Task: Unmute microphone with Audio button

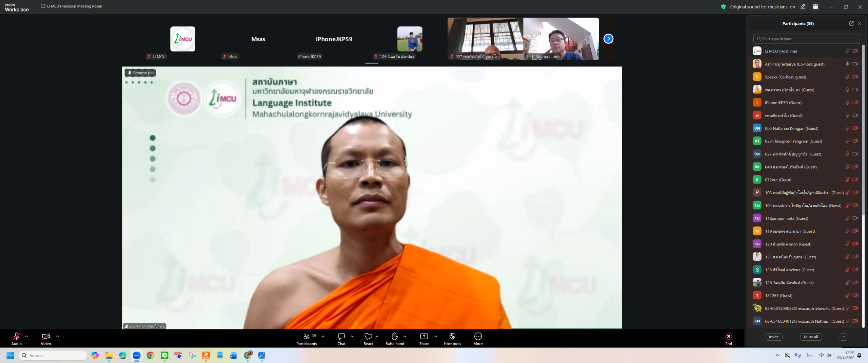Action: pos(16,339)
